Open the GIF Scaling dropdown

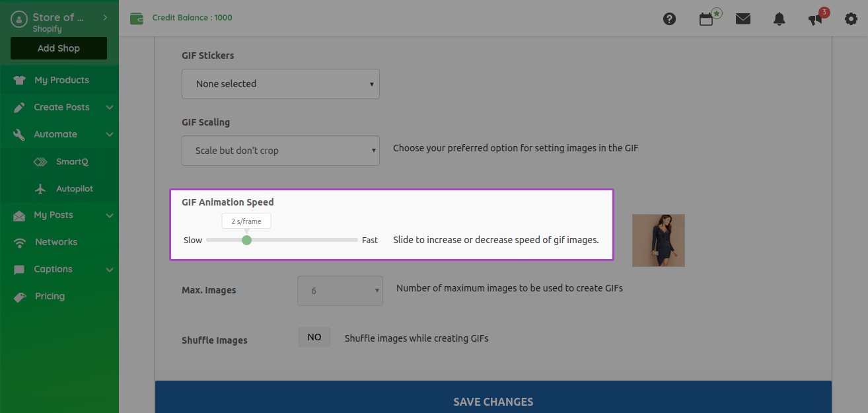pyautogui.click(x=280, y=151)
